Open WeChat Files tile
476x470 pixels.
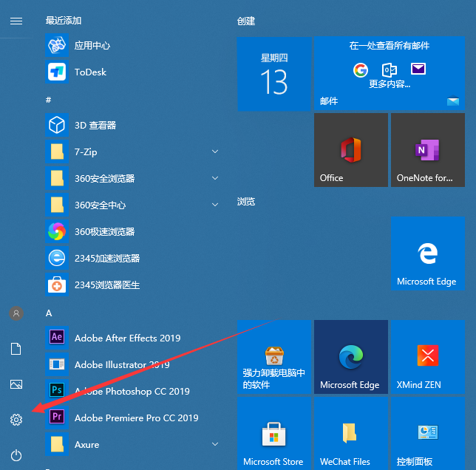351,434
